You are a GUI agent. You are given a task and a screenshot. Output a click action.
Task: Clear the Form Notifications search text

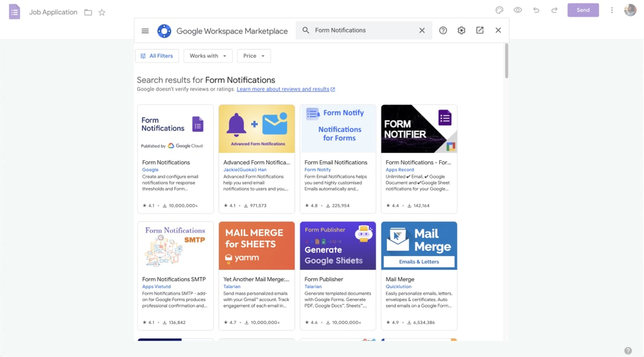click(x=422, y=31)
